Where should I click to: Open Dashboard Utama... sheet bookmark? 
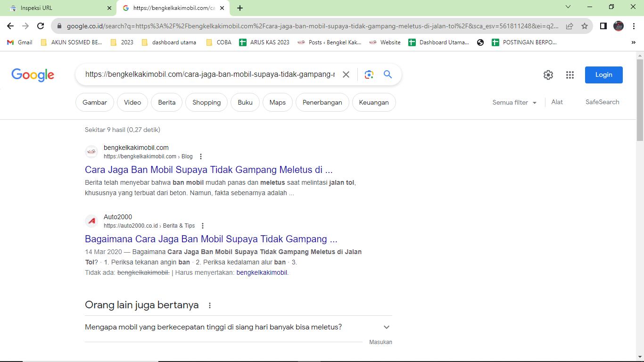coord(439,42)
